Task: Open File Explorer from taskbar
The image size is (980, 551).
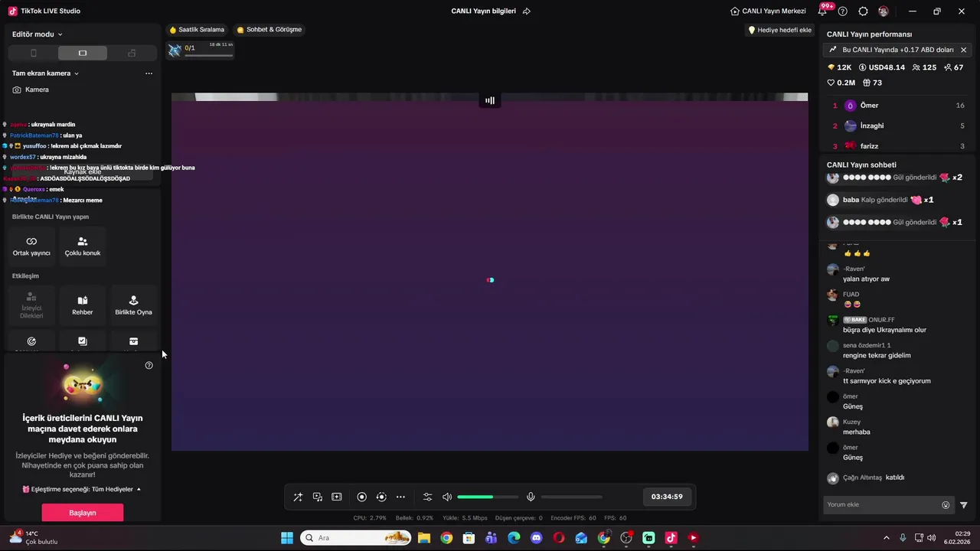Action: pos(423,538)
